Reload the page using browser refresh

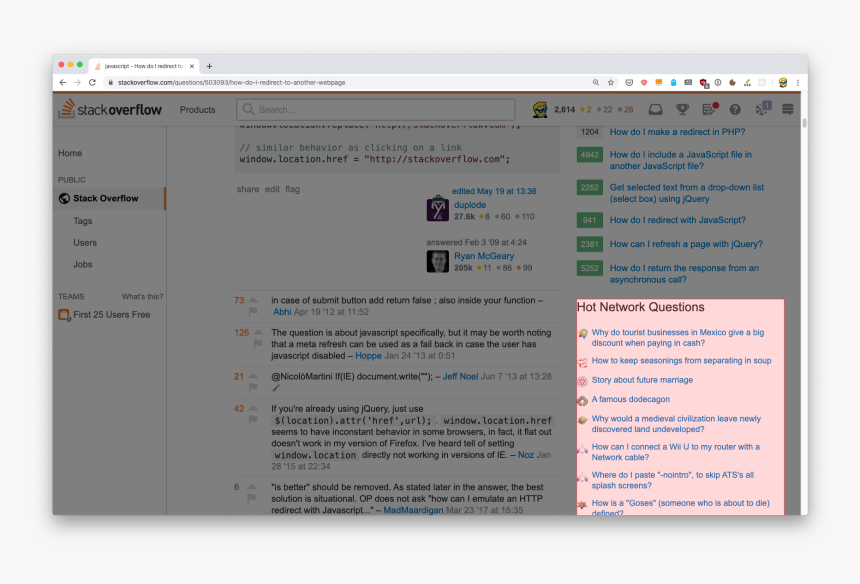(x=93, y=83)
